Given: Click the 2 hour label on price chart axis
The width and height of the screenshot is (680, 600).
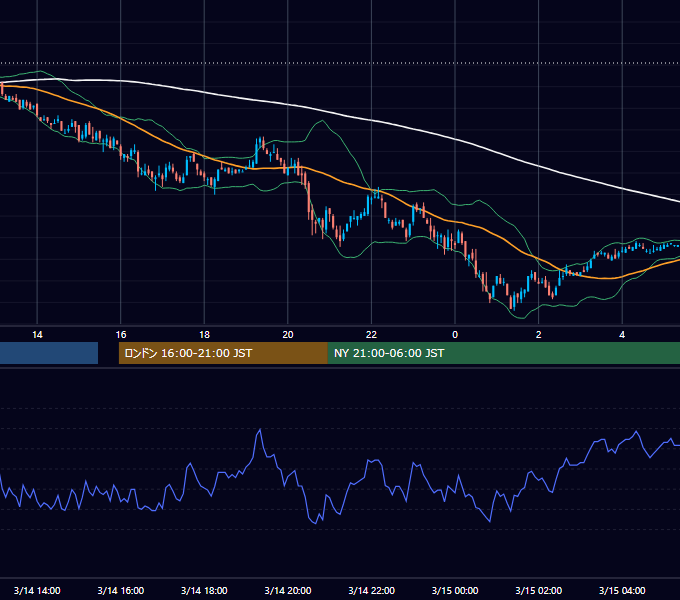Looking at the screenshot, I should pyautogui.click(x=539, y=335).
